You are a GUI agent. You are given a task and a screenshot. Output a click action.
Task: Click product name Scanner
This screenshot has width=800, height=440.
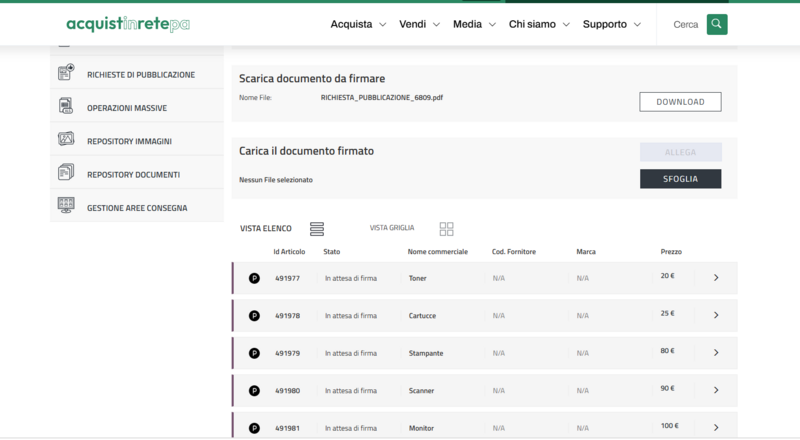(x=421, y=391)
